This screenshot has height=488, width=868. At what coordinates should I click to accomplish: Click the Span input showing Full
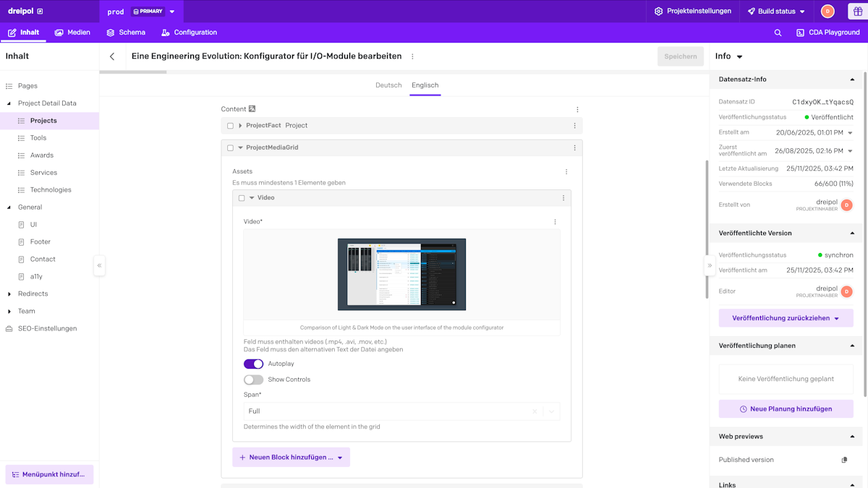tap(383, 411)
